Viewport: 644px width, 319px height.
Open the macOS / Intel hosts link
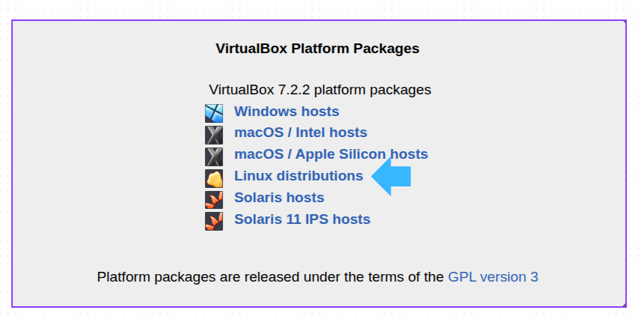(x=301, y=133)
